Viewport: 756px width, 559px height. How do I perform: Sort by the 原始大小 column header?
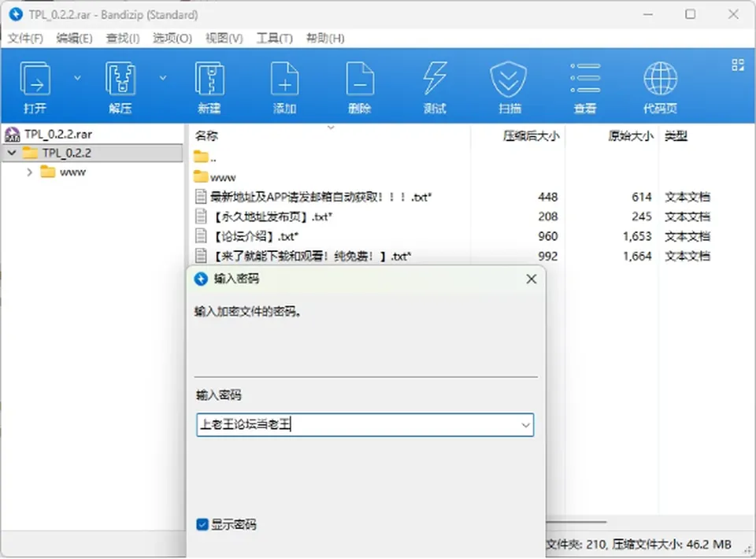631,136
